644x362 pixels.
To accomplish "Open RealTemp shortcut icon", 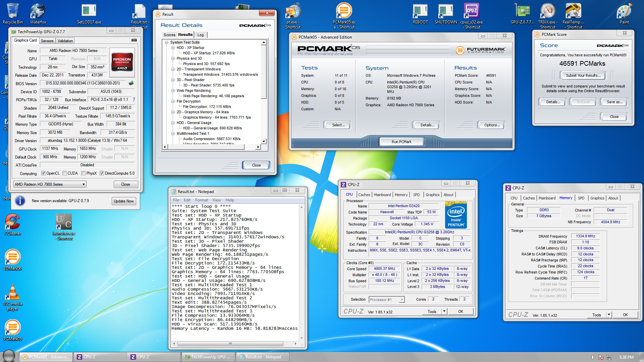I will 573,16.
